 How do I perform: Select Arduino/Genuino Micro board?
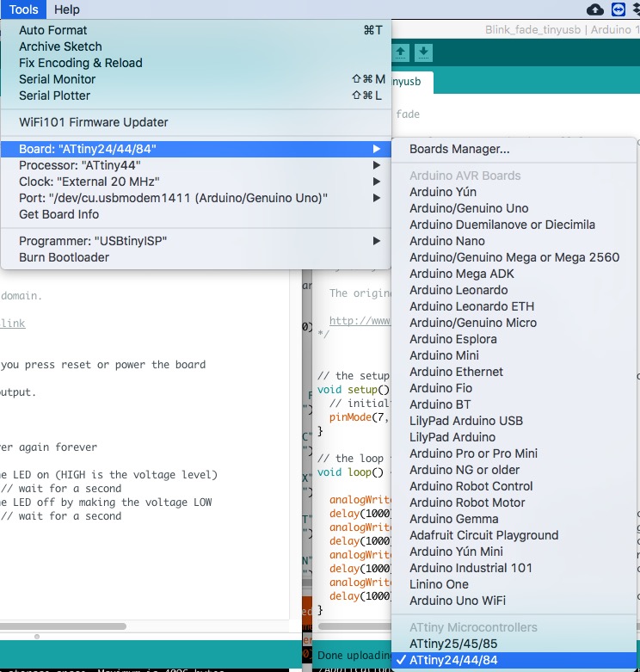(x=514, y=323)
